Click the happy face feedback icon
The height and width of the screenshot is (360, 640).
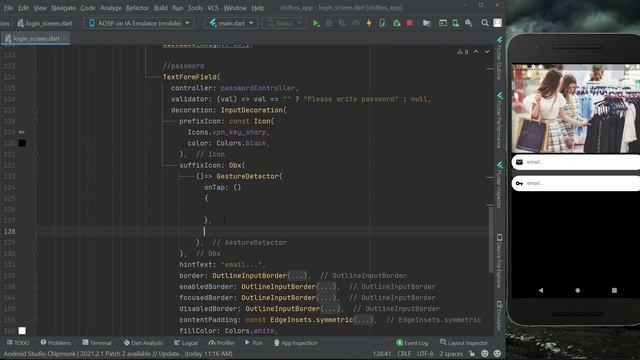coord(484,354)
